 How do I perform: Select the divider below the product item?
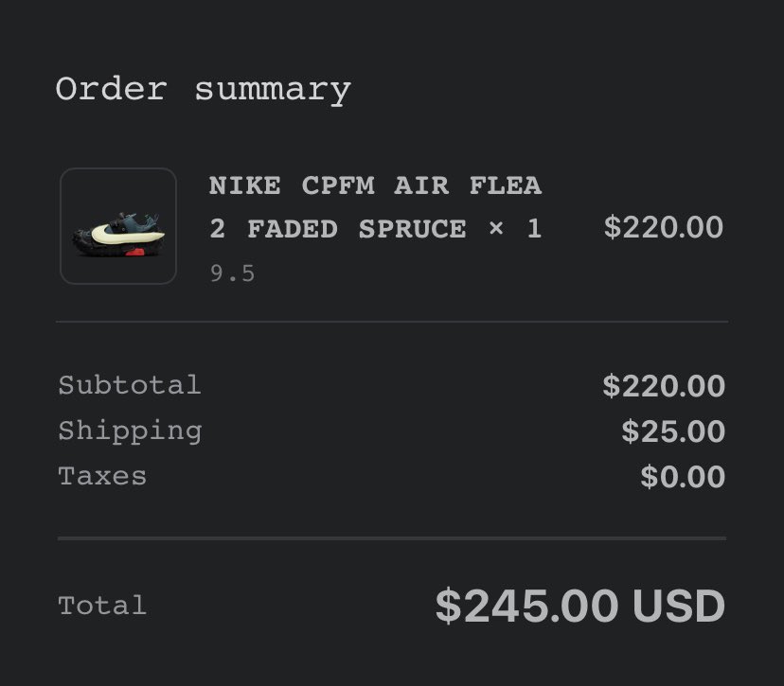pos(391,322)
